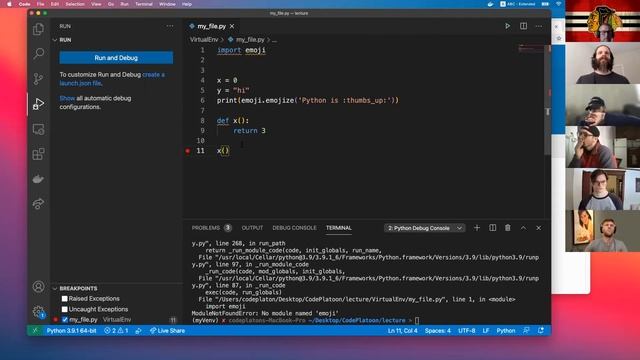Remove the breakpoint dot on line 11
640x360 pixels.
click(x=188, y=151)
